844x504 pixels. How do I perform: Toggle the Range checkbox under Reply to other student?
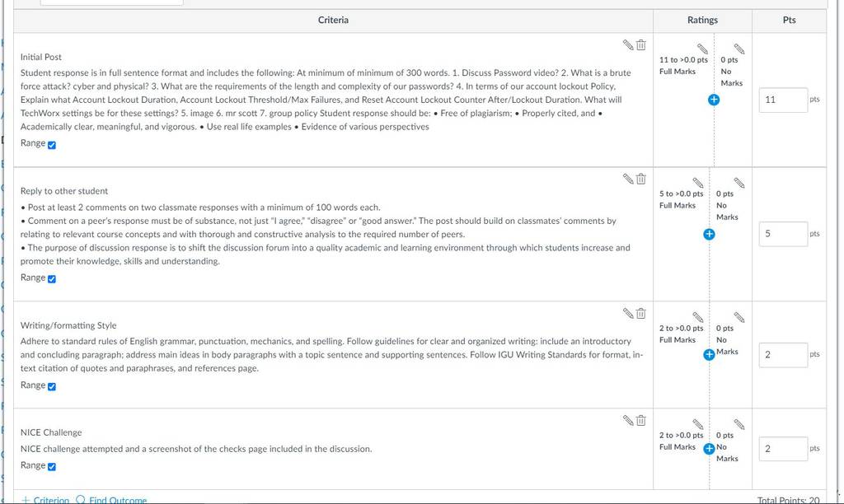[52, 278]
